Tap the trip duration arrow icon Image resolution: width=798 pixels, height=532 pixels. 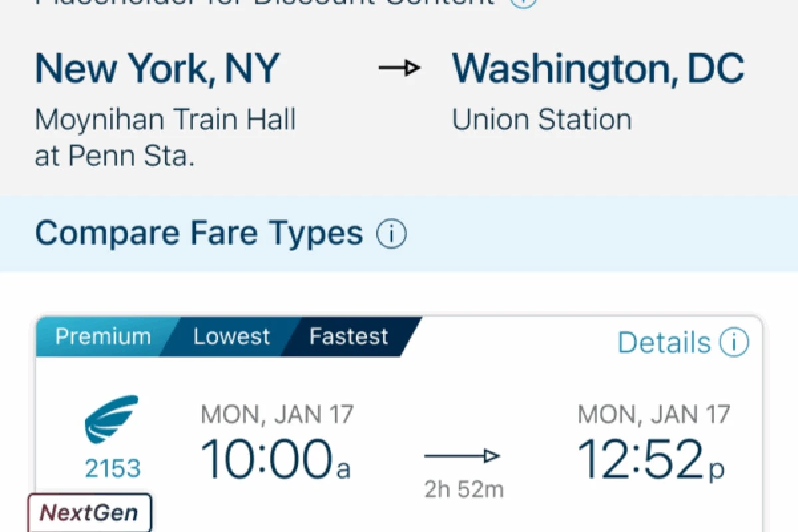point(462,456)
